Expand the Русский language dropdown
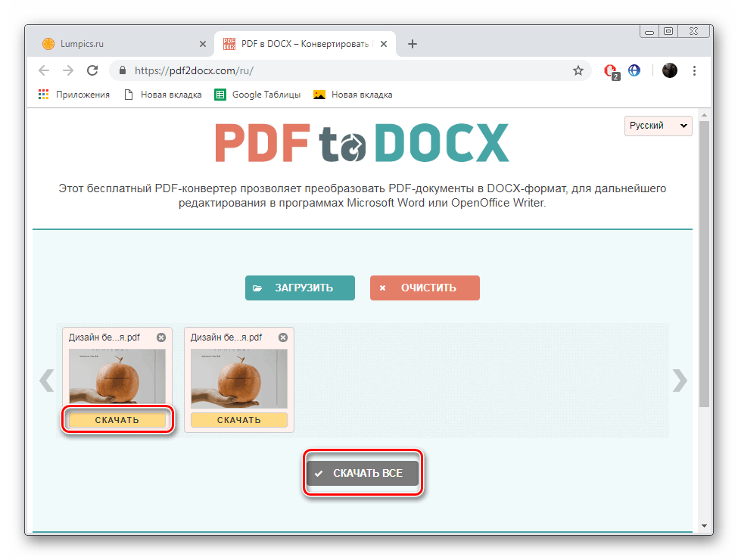 click(658, 126)
